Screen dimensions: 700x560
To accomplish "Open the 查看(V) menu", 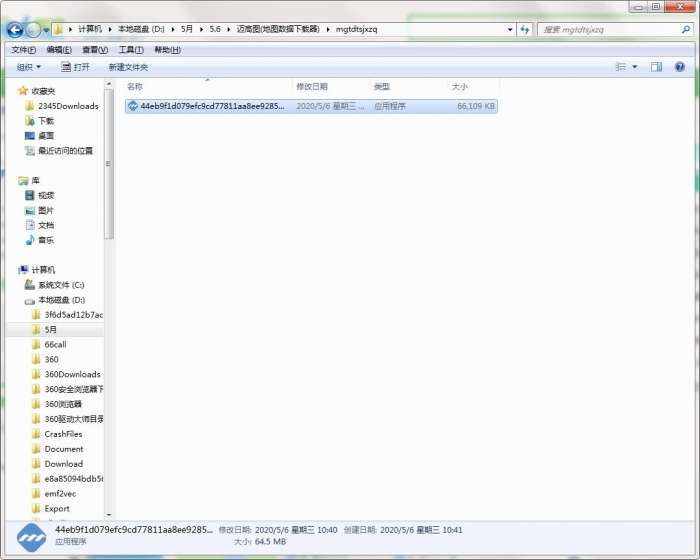I will click(x=95, y=50).
